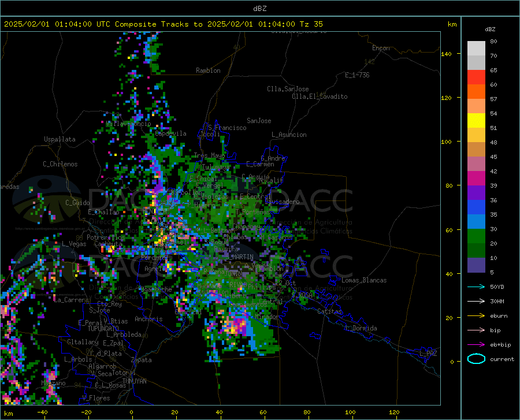Click the Clla.El_Cavadito label on map
Viewport: 520px width, 420px height.
point(320,96)
